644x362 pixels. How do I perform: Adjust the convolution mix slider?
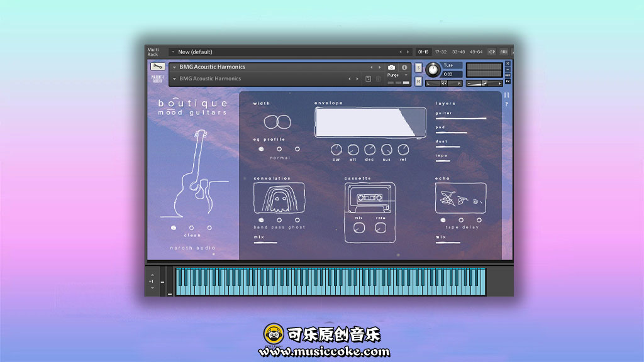pyautogui.click(x=265, y=243)
